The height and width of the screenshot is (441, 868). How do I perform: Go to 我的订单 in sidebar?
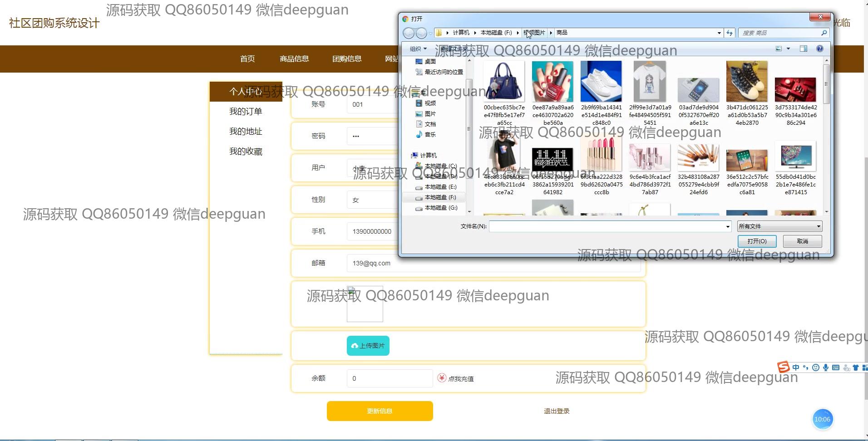pos(246,111)
